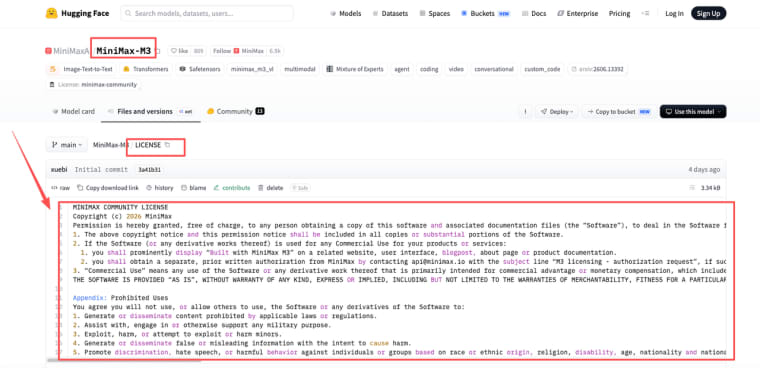760x368 pixels.
Task: Open the Spaces page in navbar
Action: 434,14
